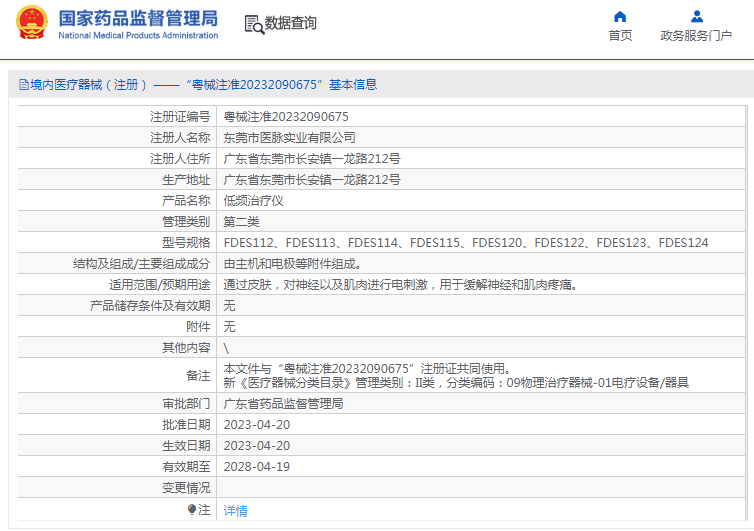Select 无 in 附件 row
This screenshot has height=531, width=754.
(x=229, y=327)
